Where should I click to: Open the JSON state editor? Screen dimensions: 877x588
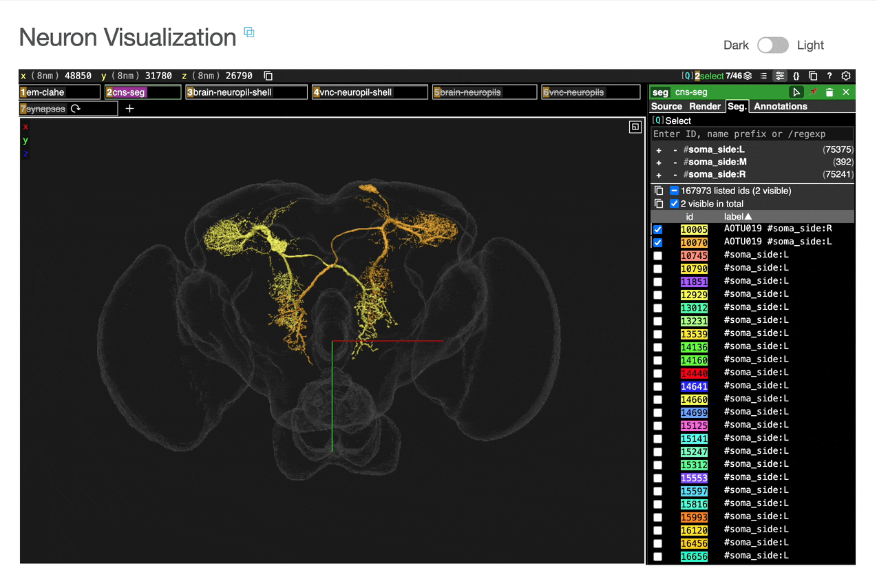pos(796,76)
